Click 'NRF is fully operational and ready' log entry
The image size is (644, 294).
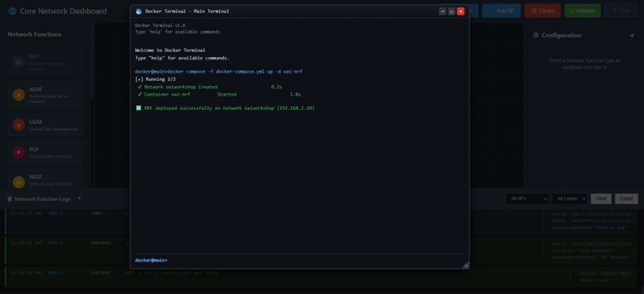172,273
